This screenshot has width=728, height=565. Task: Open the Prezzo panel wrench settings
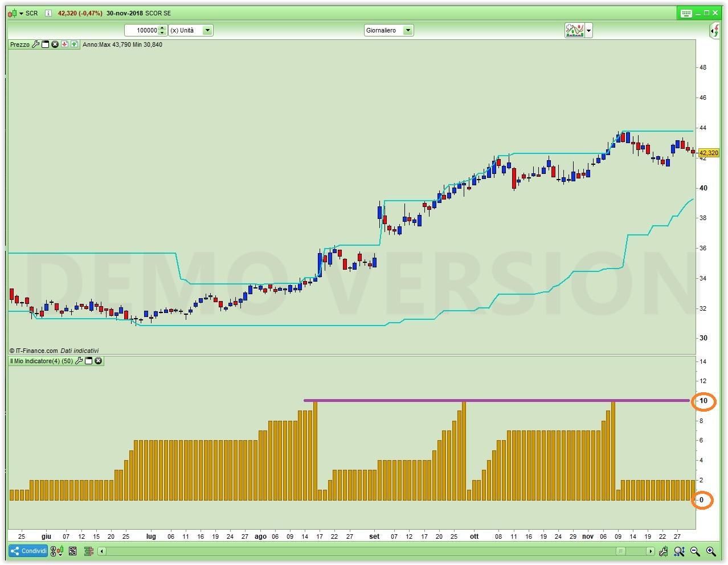coord(35,44)
